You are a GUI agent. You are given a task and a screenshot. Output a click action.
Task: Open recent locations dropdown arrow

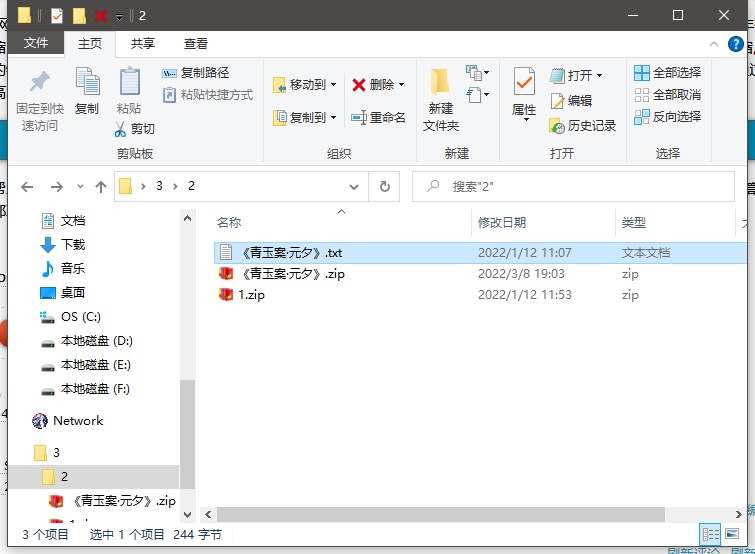80,187
